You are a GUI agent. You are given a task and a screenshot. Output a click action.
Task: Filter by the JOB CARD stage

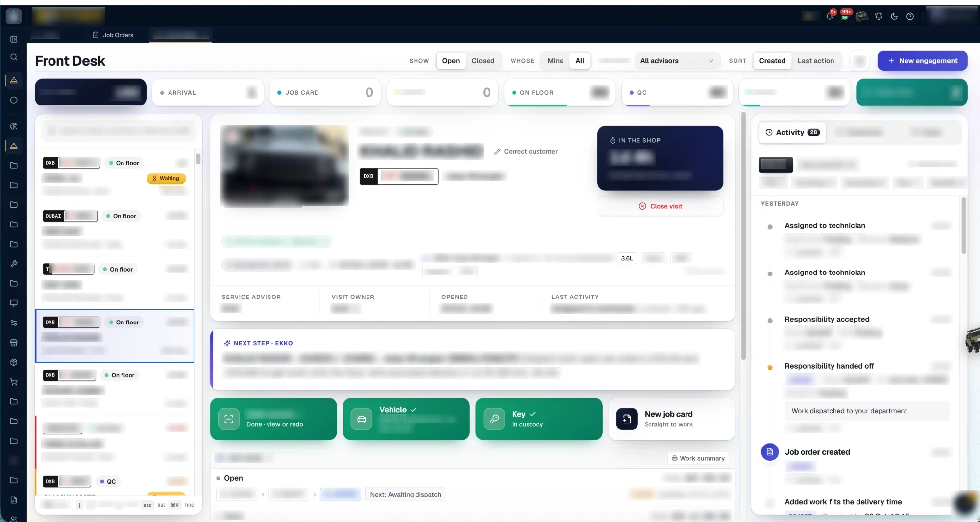325,92
